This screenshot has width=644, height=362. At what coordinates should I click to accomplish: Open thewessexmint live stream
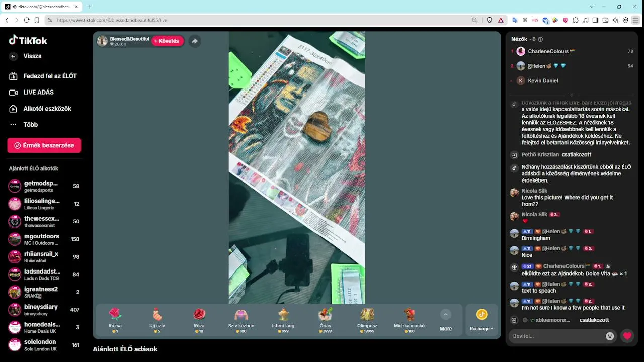[x=44, y=221]
